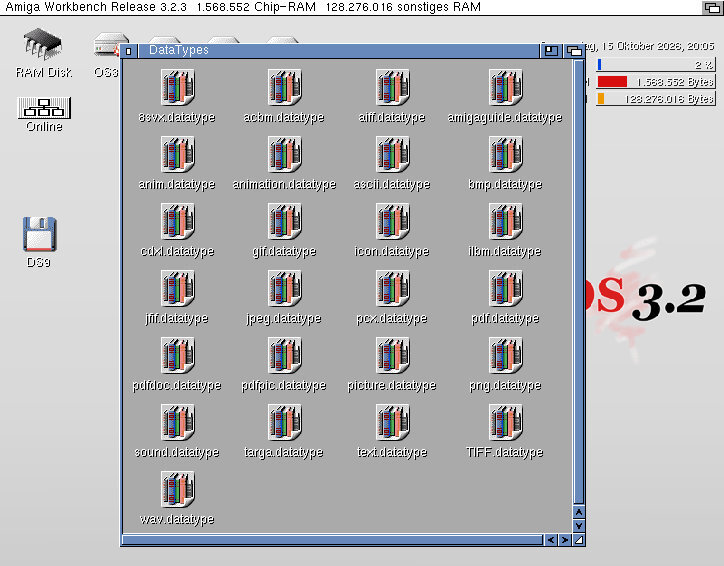724x566 pixels.
Task: Select the aiff.datatype icon
Action: [392, 87]
